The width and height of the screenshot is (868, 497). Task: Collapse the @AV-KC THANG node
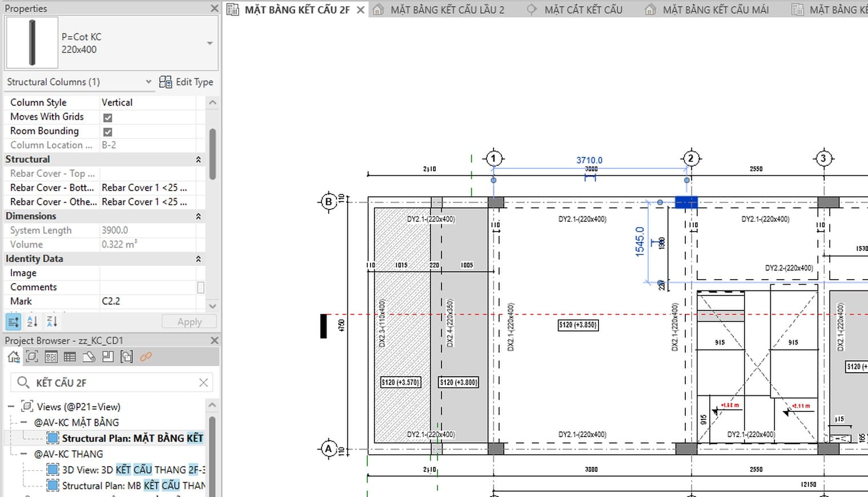(23, 454)
